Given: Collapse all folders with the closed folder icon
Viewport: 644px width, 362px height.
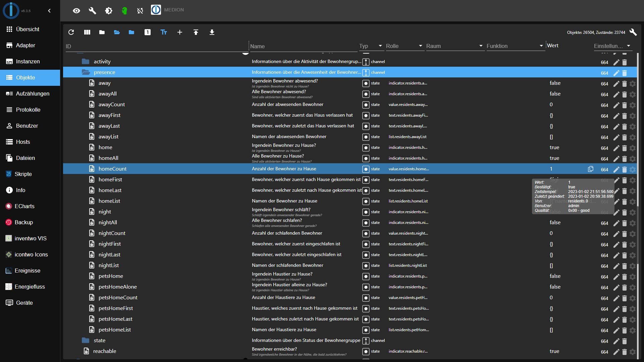Looking at the screenshot, I should pos(102,32).
